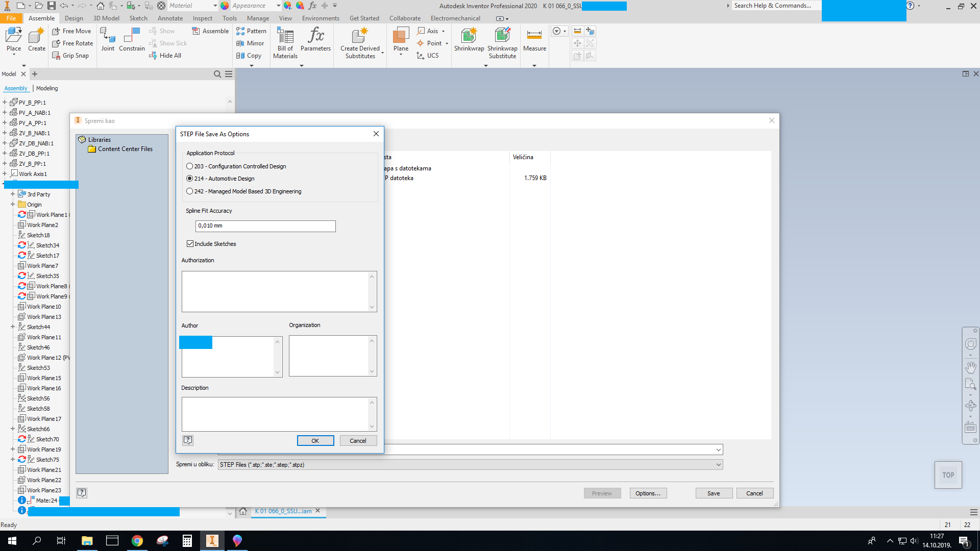Expand the Origin folder in the browser
980x551 pixels.
tap(13, 204)
